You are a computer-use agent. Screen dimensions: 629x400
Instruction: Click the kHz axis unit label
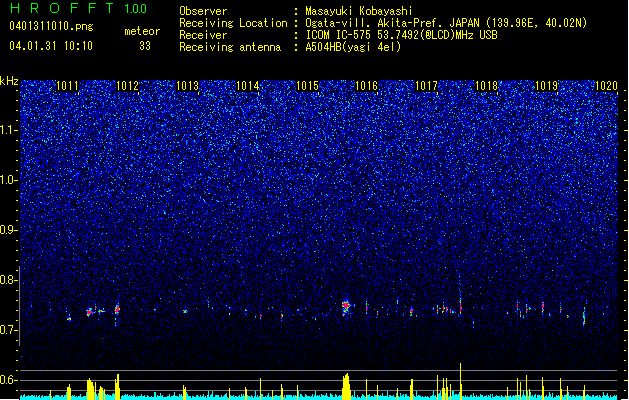pyautogui.click(x=9, y=81)
